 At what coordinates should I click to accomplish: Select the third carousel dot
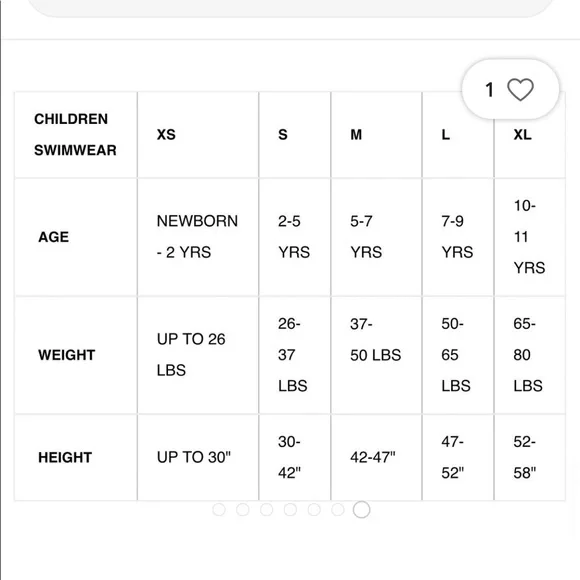pyautogui.click(x=266, y=509)
